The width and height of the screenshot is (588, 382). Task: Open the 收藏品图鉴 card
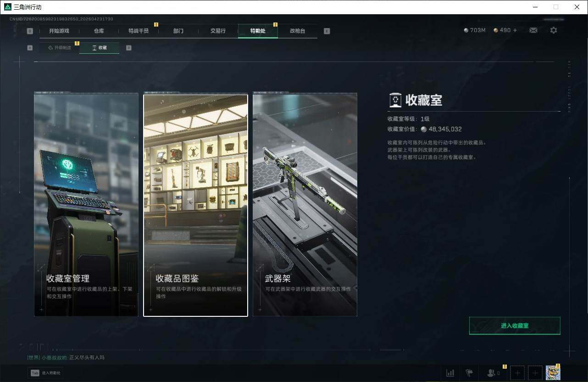click(x=195, y=204)
